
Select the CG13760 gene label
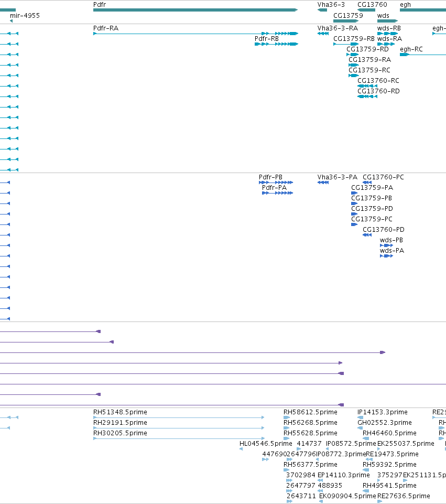coord(372,5)
